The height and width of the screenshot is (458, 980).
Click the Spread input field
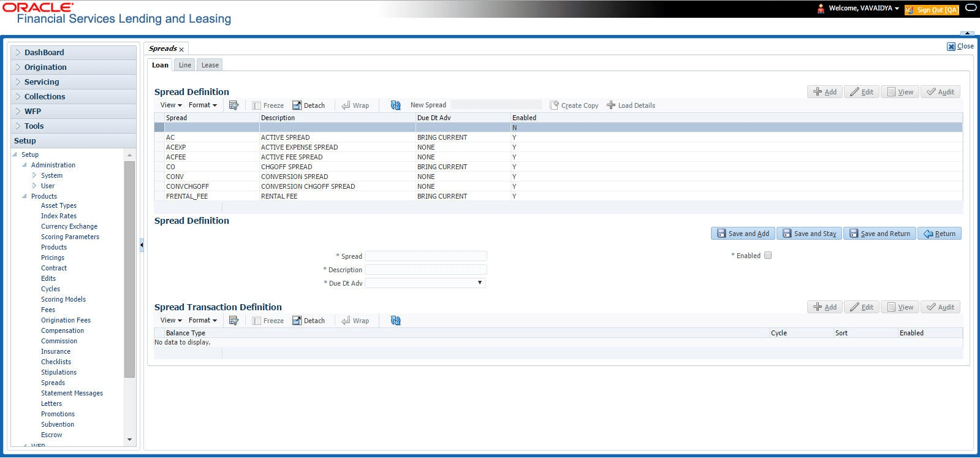tap(426, 256)
